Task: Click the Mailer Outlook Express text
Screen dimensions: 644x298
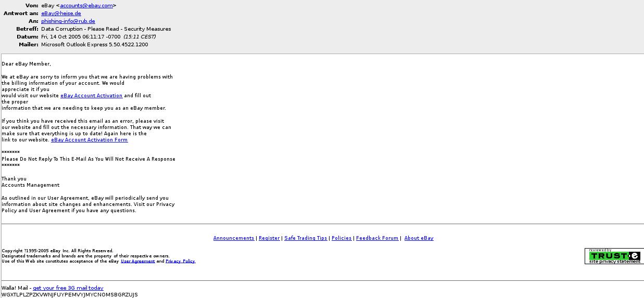Action: coord(95,45)
